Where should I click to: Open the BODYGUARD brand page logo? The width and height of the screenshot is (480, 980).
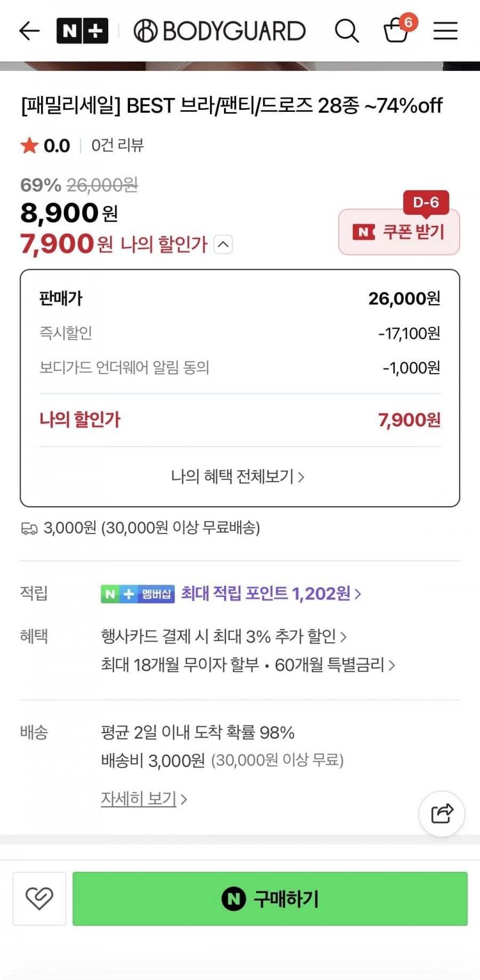[x=220, y=31]
